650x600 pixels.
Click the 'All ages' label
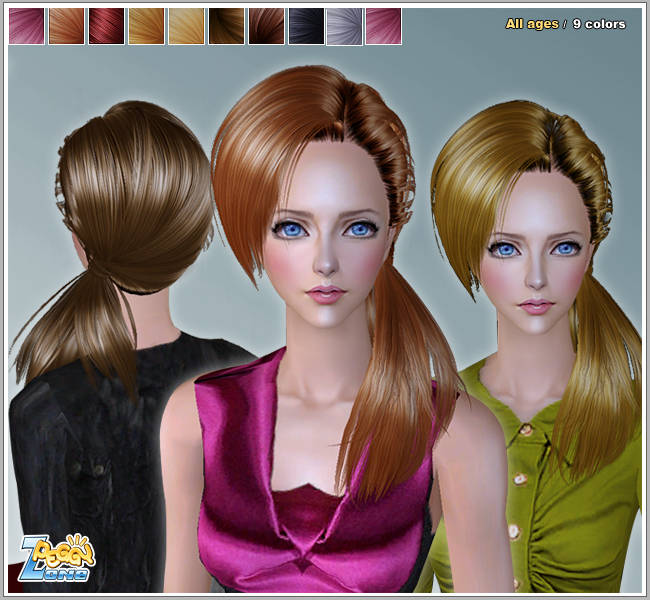(532, 24)
